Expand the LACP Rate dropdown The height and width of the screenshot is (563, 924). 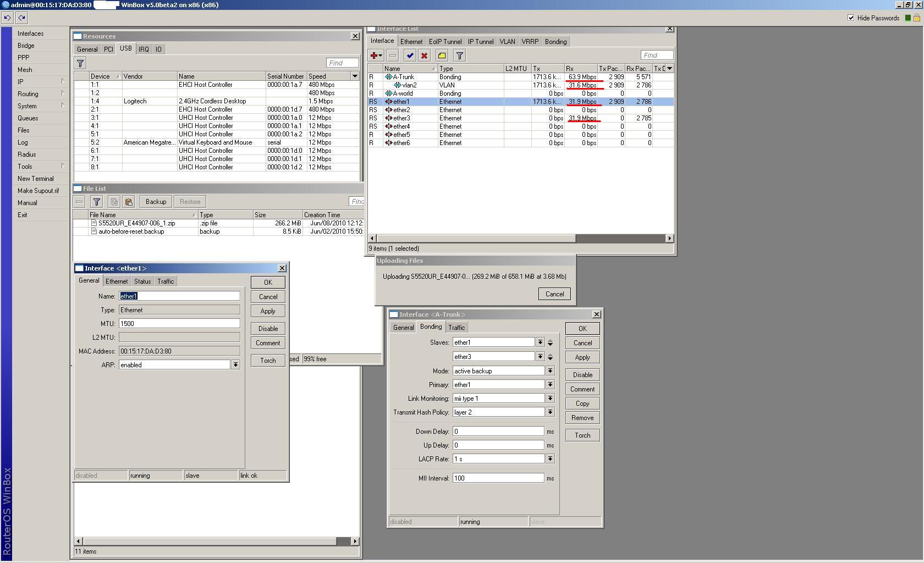[549, 459]
